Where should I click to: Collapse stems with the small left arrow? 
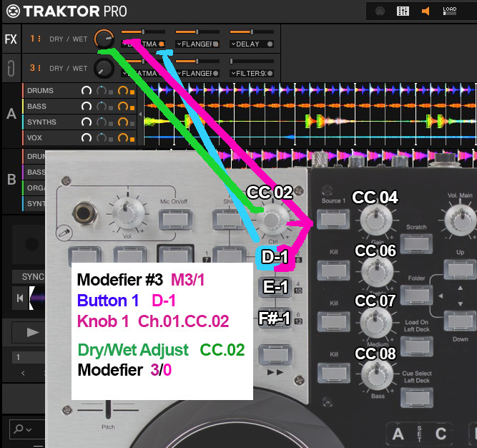140,115
